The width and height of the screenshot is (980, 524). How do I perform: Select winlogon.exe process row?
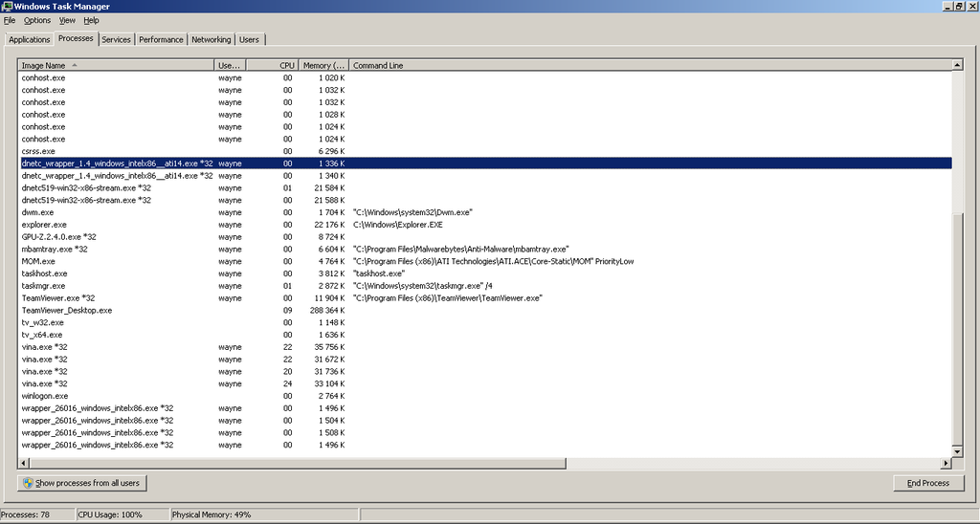(x=485, y=396)
